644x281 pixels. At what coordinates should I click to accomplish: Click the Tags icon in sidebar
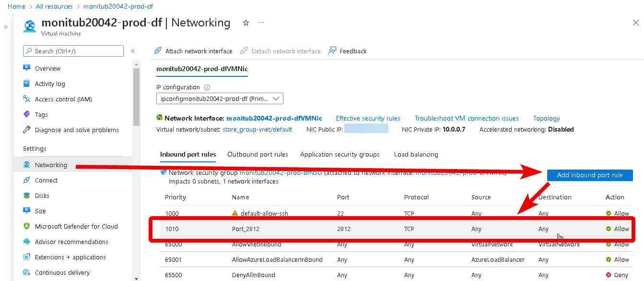27,114
